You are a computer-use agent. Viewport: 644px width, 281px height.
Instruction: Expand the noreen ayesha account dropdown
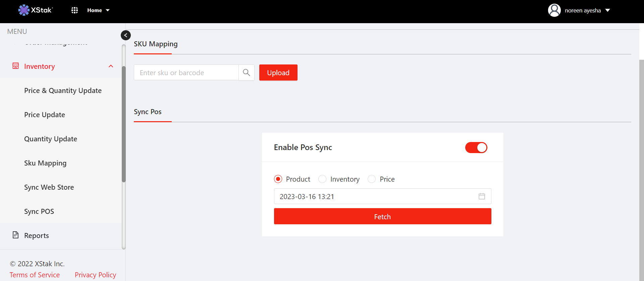tap(607, 10)
